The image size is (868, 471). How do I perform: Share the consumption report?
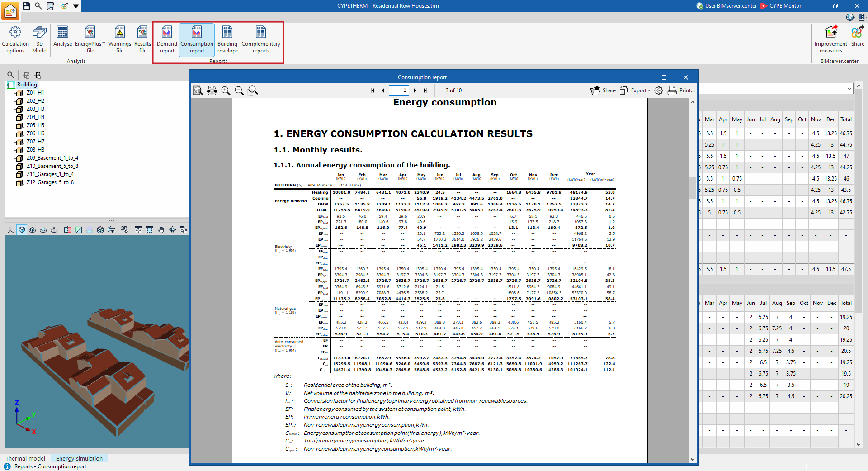(603, 90)
